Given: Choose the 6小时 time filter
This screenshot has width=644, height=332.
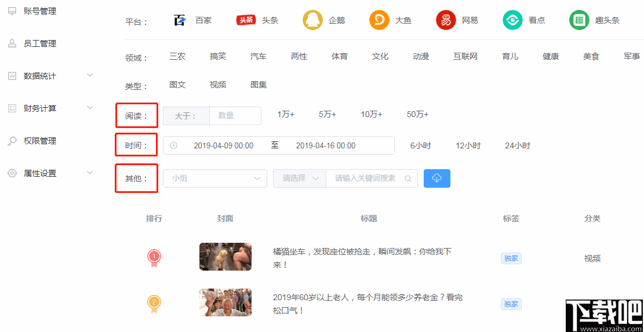Looking at the screenshot, I should pos(421,145).
